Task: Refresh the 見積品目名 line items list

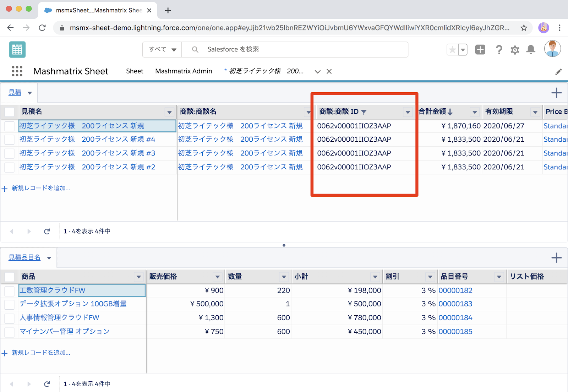Action: [x=47, y=384]
